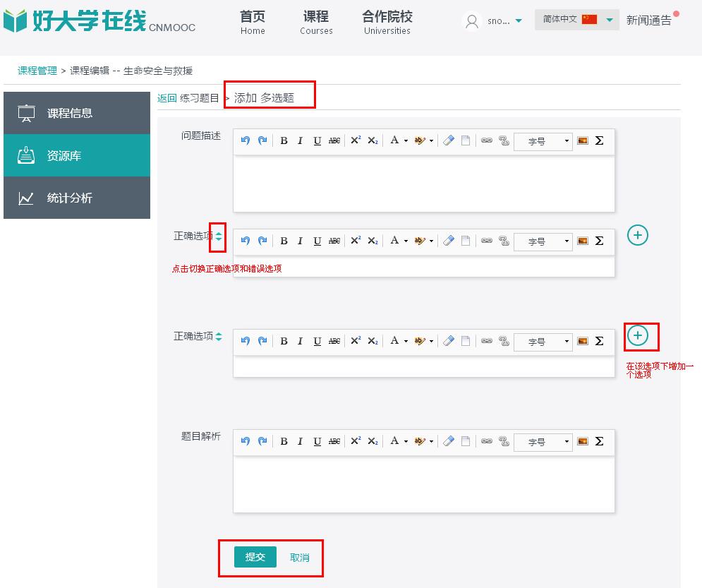Toggle the first option between correct and wrong
This screenshot has width=702, height=588.
[219, 236]
